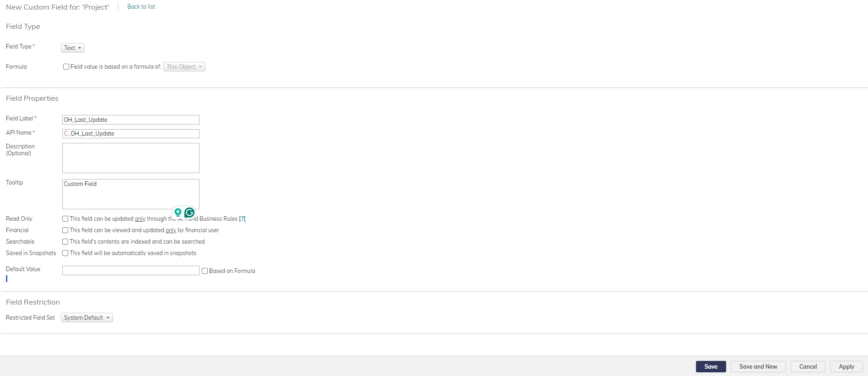
Task: Expand the This Object formula dropdown
Action: pyautogui.click(x=184, y=67)
